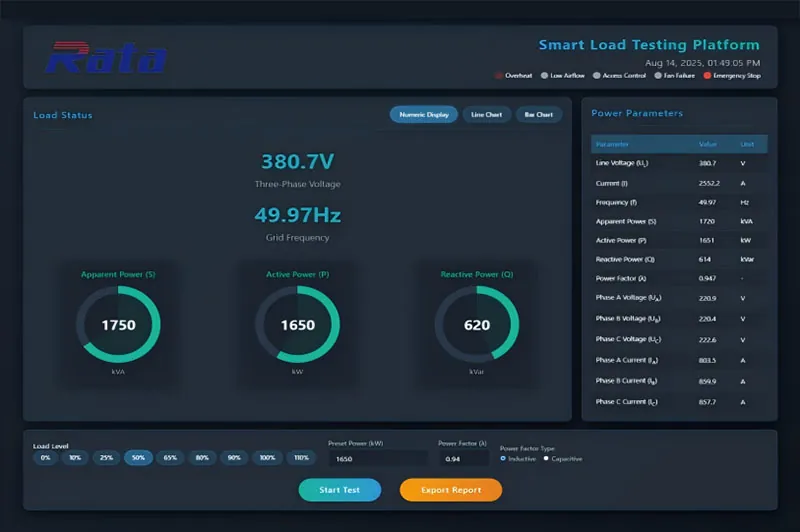Click the Reactive Power (Q) value 614
This screenshot has height=532, width=800.
point(705,259)
